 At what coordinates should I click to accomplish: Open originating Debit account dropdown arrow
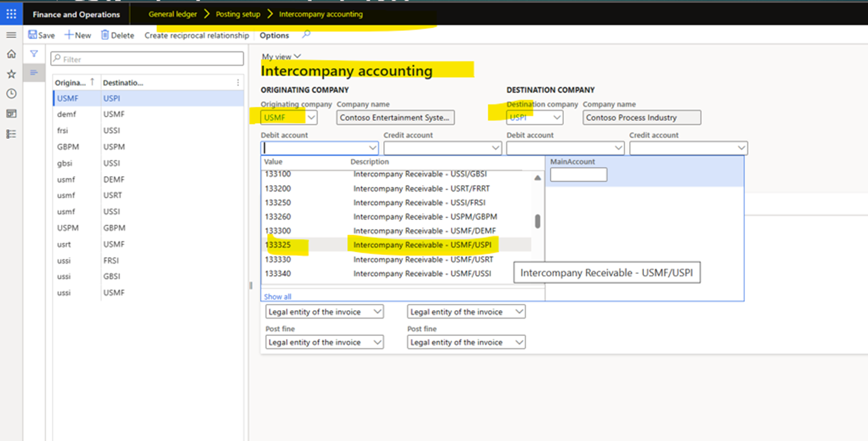[x=372, y=148]
